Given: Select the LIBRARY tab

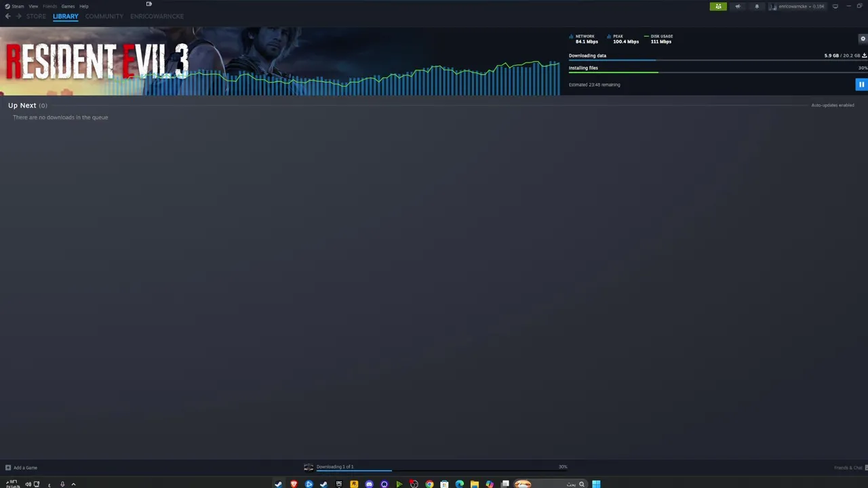Looking at the screenshot, I should coord(66,16).
